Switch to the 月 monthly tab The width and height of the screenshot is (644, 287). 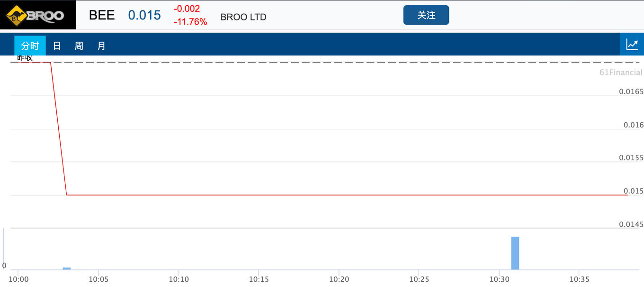[101, 45]
